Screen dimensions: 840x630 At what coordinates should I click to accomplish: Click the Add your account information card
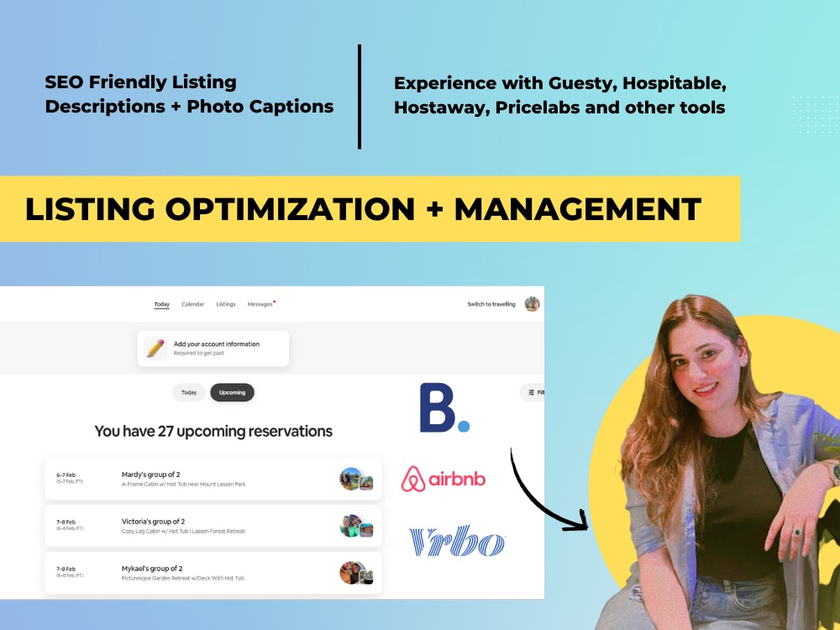click(213, 349)
